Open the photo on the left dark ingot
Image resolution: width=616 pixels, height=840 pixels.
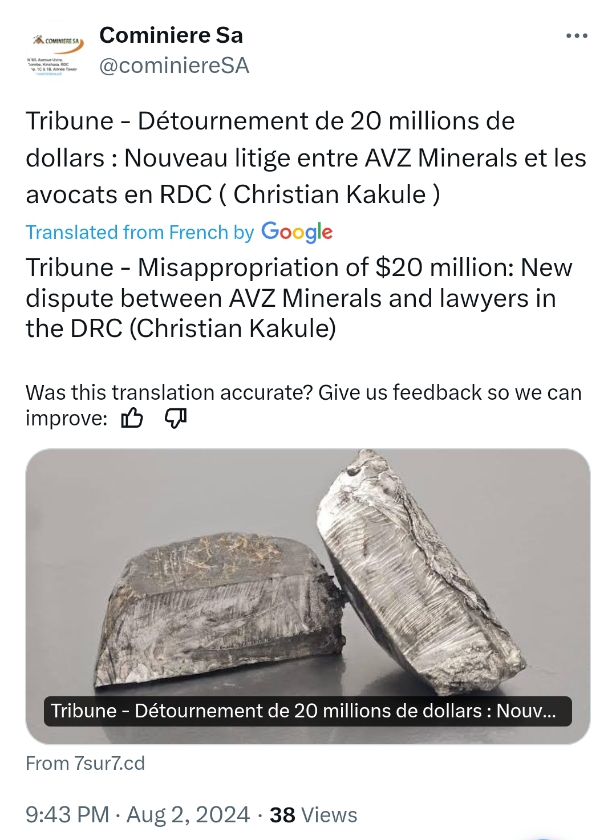tap(217, 604)
